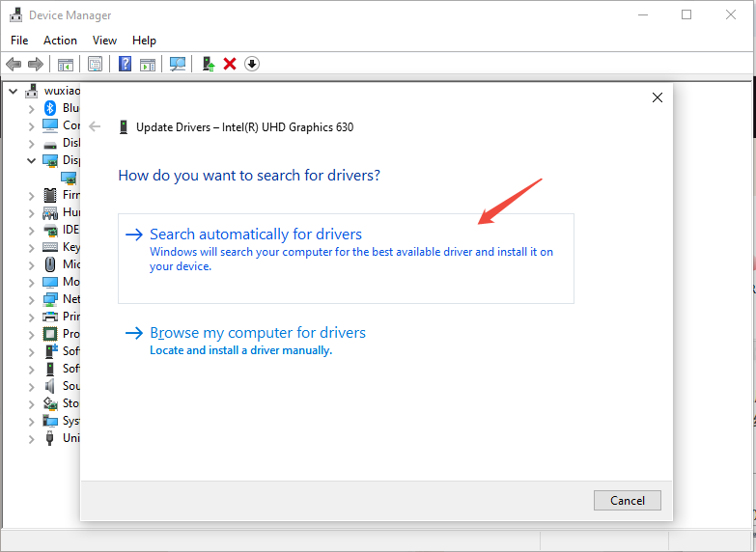Choose Search automatically for drivers
This screenshot has height=552, width=756.
(256, 235)
